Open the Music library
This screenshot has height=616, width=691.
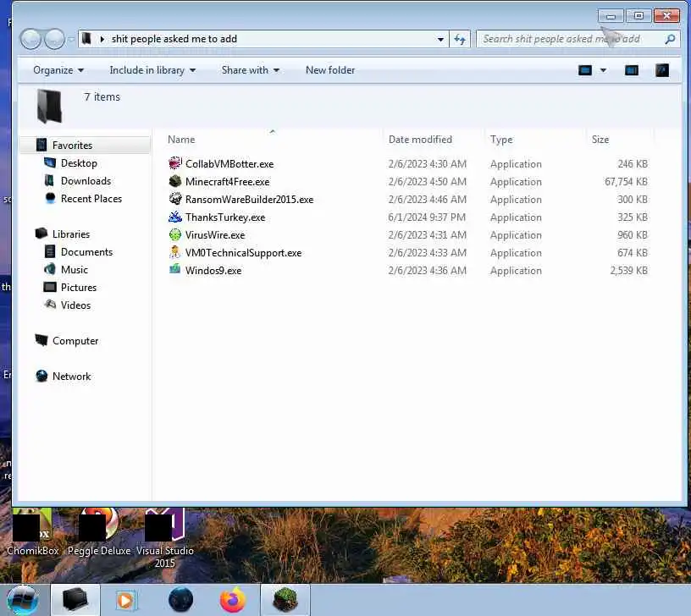(x=74, y=269)
